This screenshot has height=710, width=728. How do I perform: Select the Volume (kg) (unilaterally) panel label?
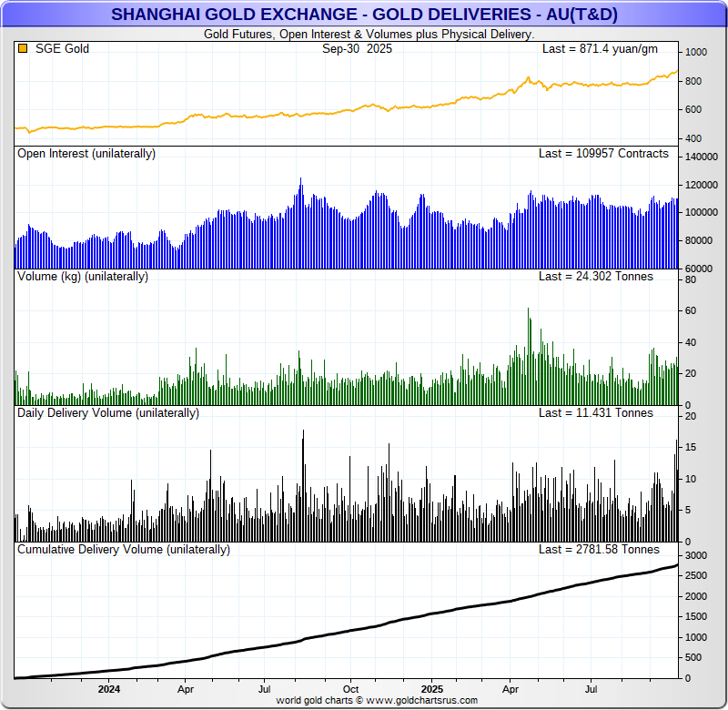click(x=83, y=276)
